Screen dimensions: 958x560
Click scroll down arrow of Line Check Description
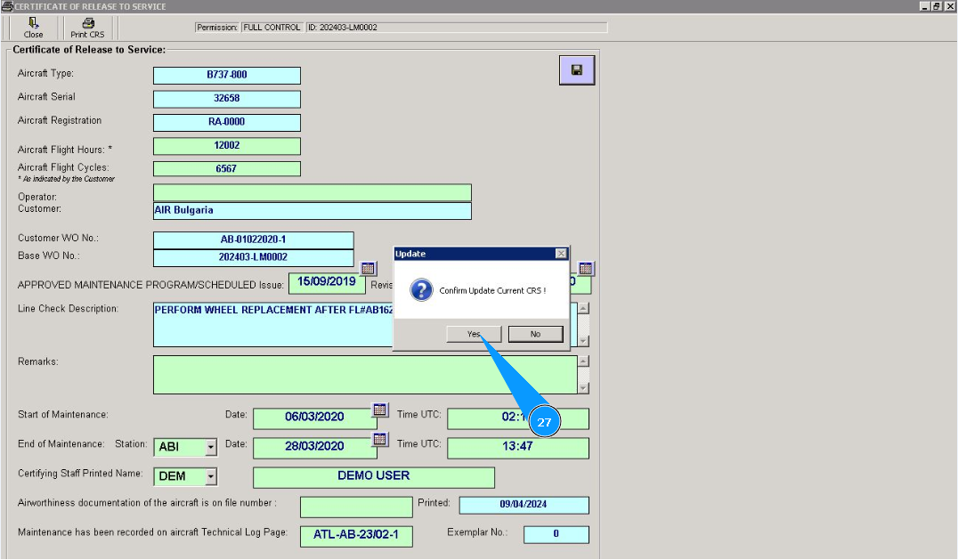point(583,341)
